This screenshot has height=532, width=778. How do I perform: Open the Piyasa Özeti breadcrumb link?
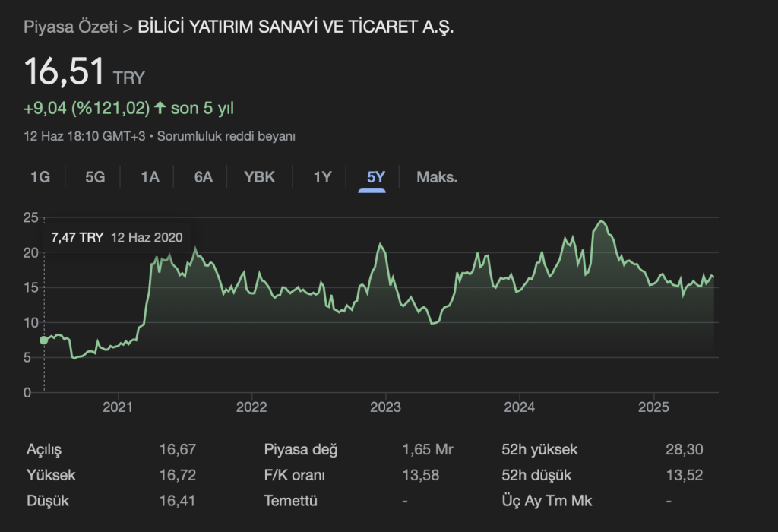[71, 27]
